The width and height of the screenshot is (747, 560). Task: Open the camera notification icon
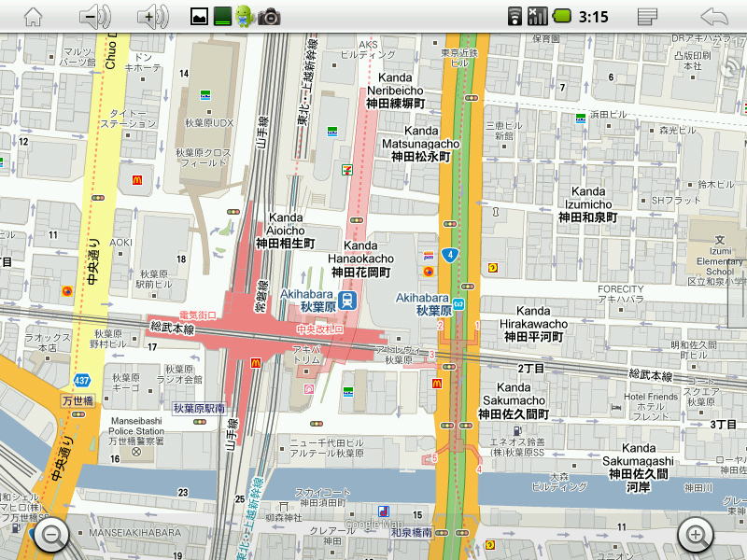(x=269, y=17)
